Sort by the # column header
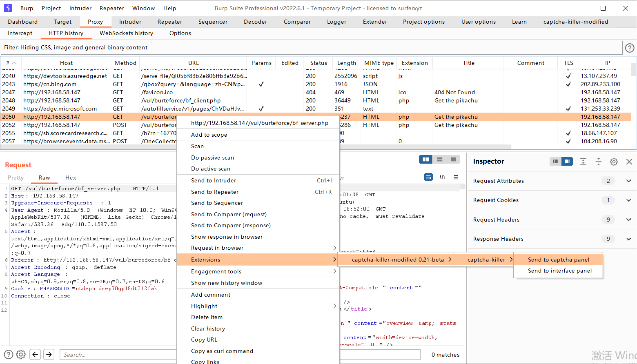637x364 pixels. click(11, 63)
